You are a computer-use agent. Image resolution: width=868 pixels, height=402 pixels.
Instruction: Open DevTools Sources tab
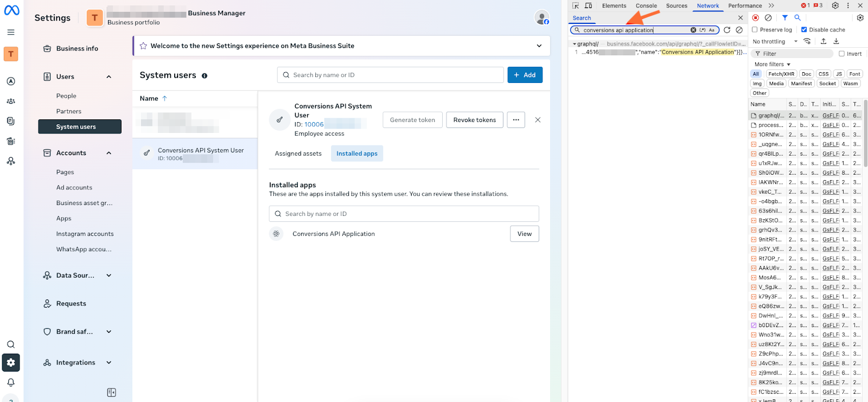tap(676, 5)
